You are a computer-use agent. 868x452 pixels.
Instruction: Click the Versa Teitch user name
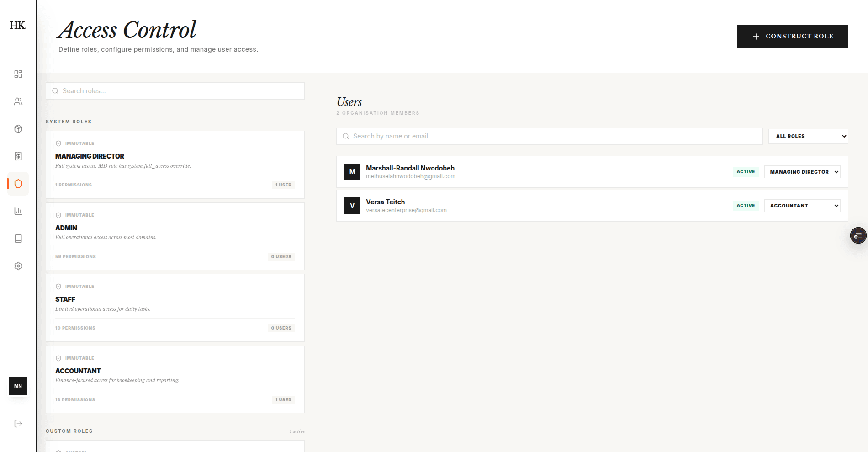coord(385,202)
